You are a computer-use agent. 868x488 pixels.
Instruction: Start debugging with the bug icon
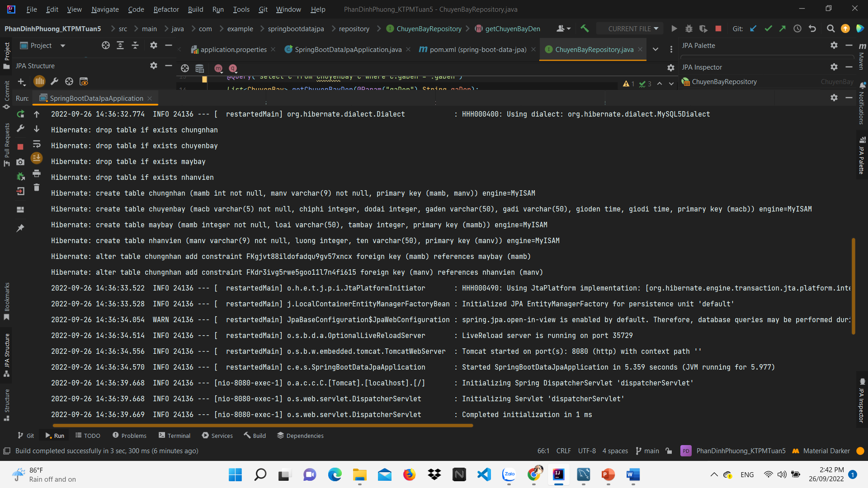[x=689, y=28]
